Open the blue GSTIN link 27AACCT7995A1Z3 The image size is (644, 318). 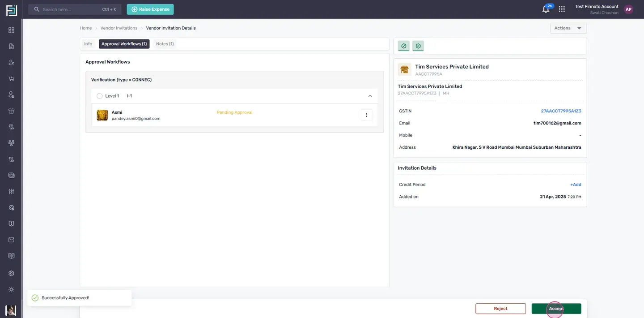click(x=561, y=111)
